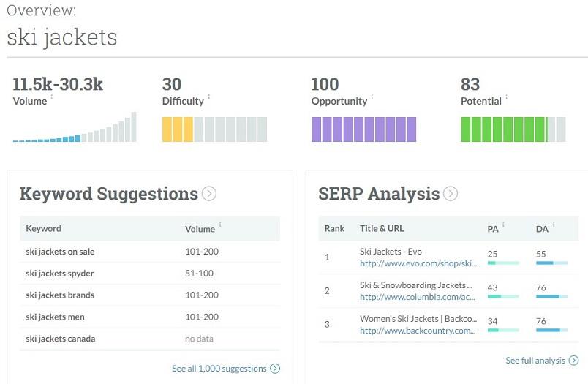The image size is (588, 384).
Task: Open SERP Analysis via arrow icon
Action: (451, 194)
